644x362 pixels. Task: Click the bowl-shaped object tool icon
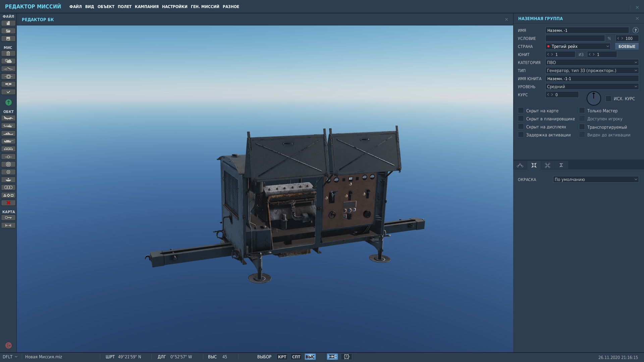coord(8,180)
